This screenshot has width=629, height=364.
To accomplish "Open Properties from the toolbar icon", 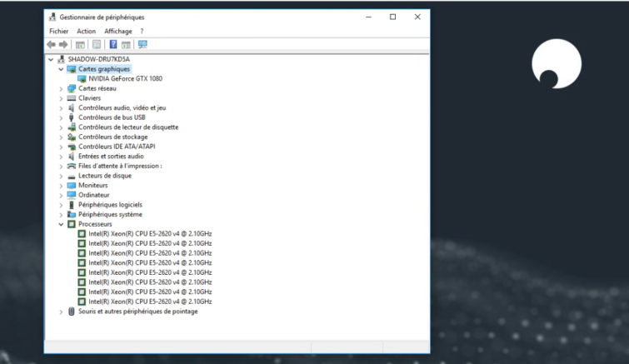I will coord(97,44).
